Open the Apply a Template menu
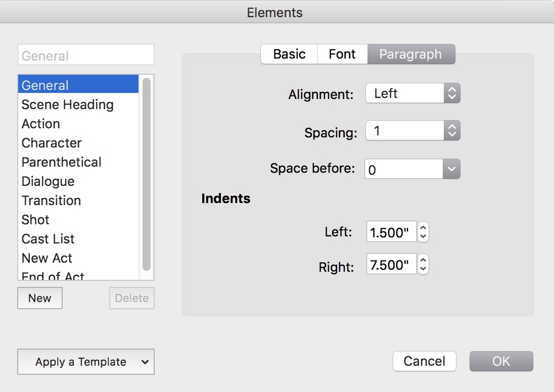 pos(86,362)
